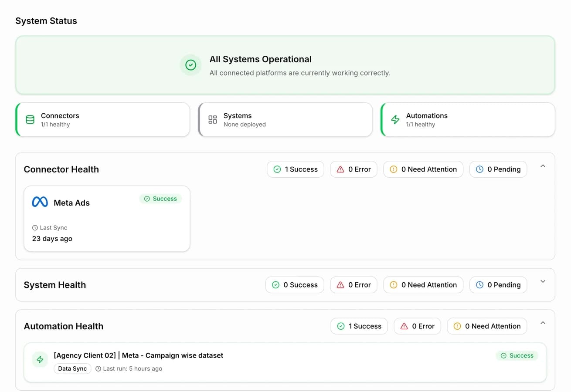Image resolution: width=571 pixels, height=392 pixels.
Task: Filter Connector Health by 0 Pending
Action: [498, 169]
